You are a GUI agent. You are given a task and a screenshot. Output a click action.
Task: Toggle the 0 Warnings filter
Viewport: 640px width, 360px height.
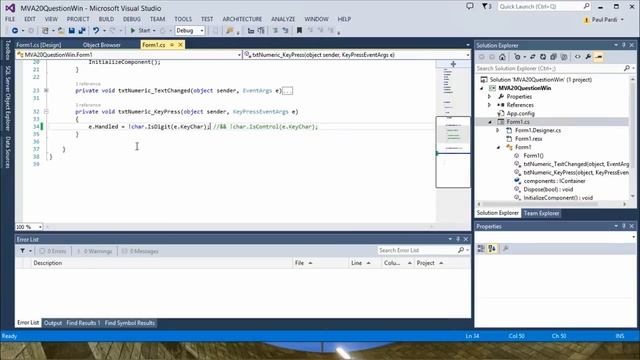tap(94, 251)
